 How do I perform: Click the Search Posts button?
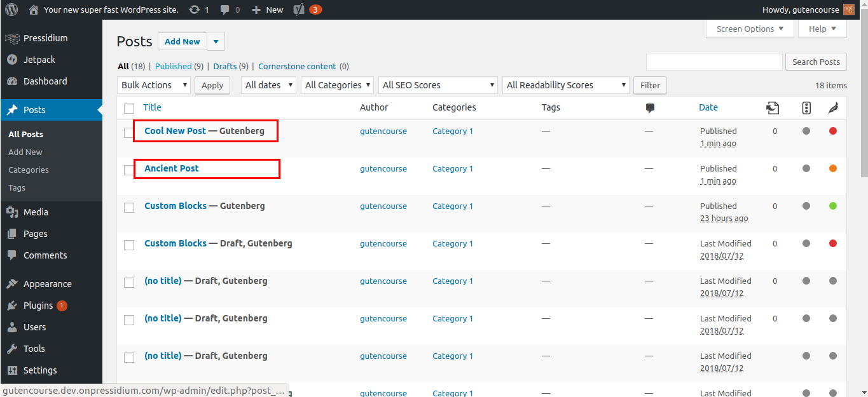(816, 62)
